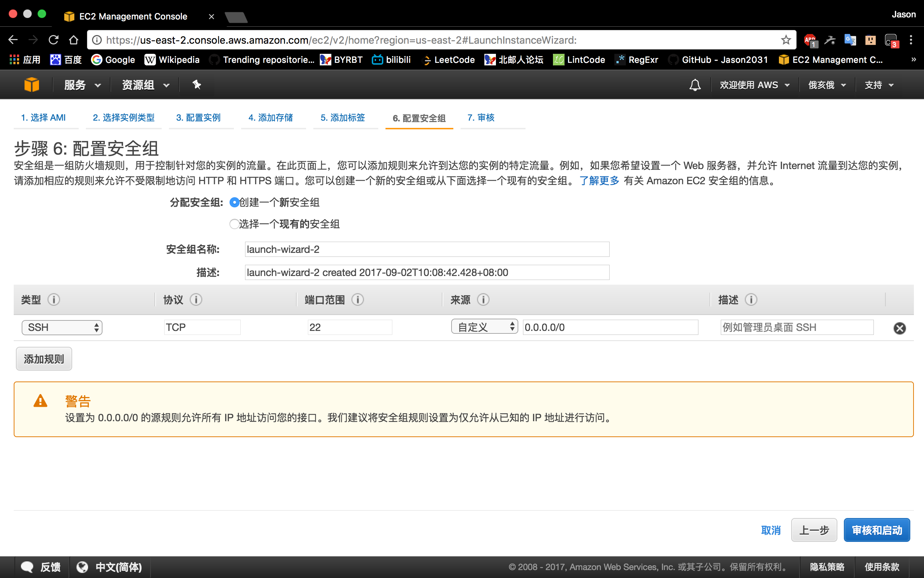Open the 了解更多 link
This screenshot has width=924, height=578.
(599, 180)
